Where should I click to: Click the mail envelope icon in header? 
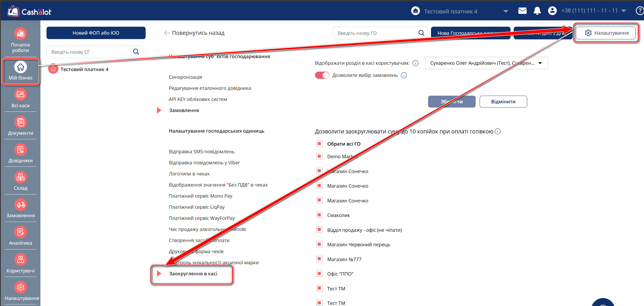pos(522,11)
